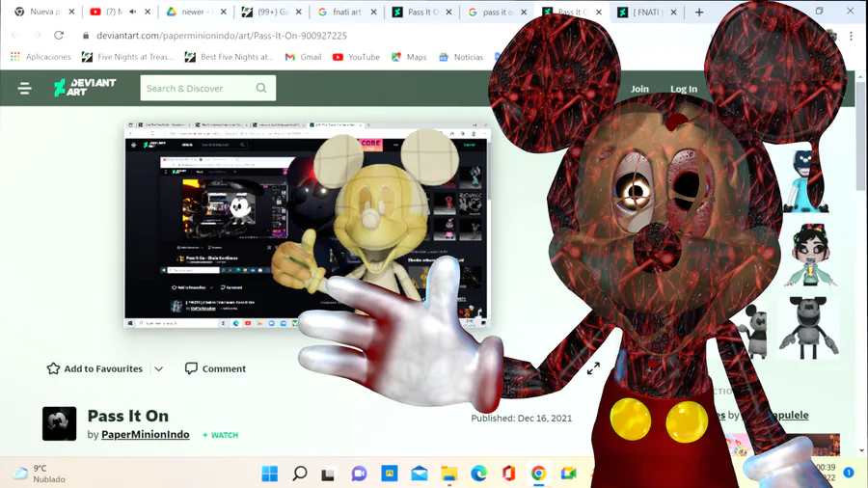
Task: Open 'Five Nights at Treas...' bookmark
Action: [x=127, y=57]
